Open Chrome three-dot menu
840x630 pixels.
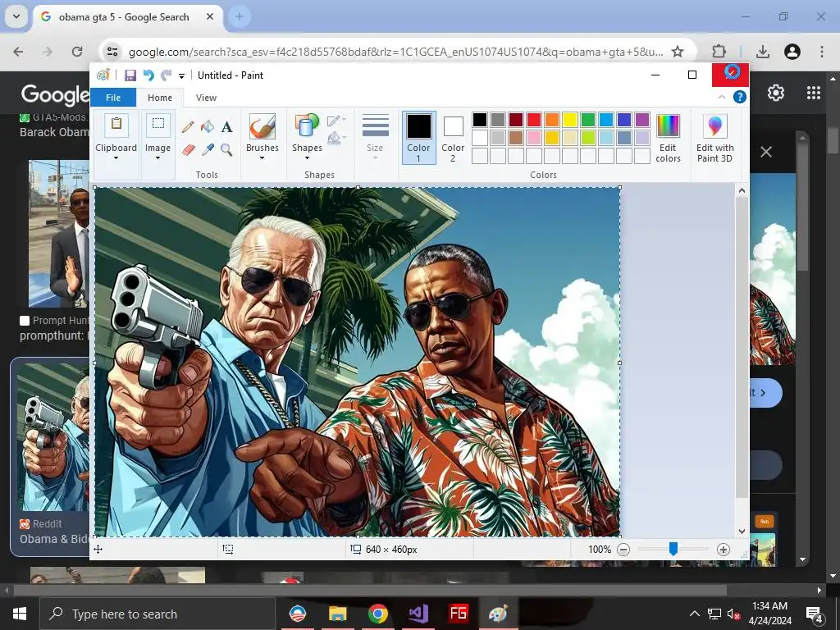click(822, 52)
